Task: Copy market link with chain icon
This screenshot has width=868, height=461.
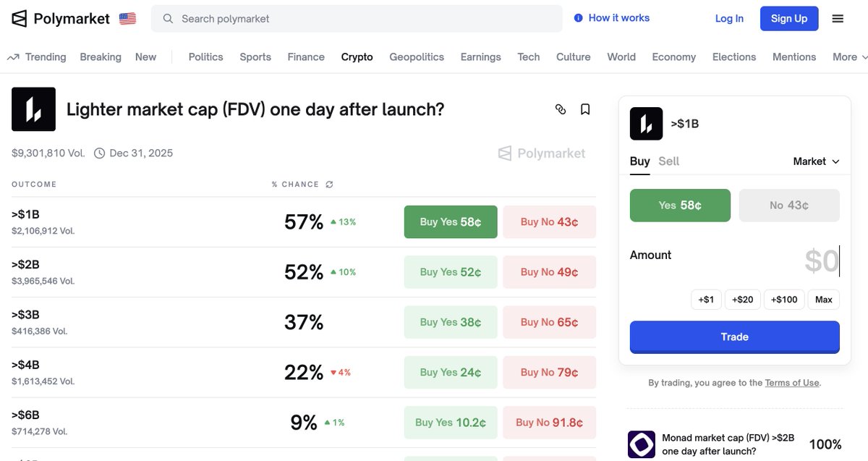Action: coord(561,109)
